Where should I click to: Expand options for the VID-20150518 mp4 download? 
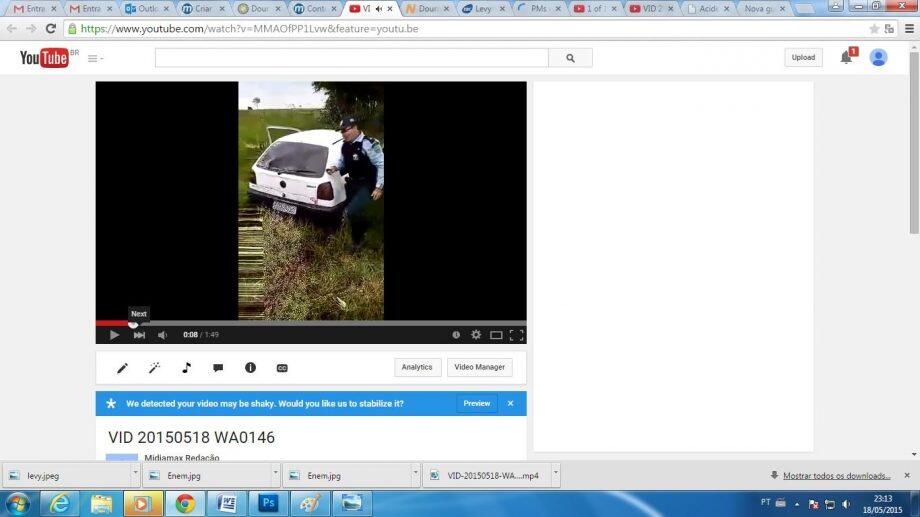pyautogui.click(x=555, y=475)
